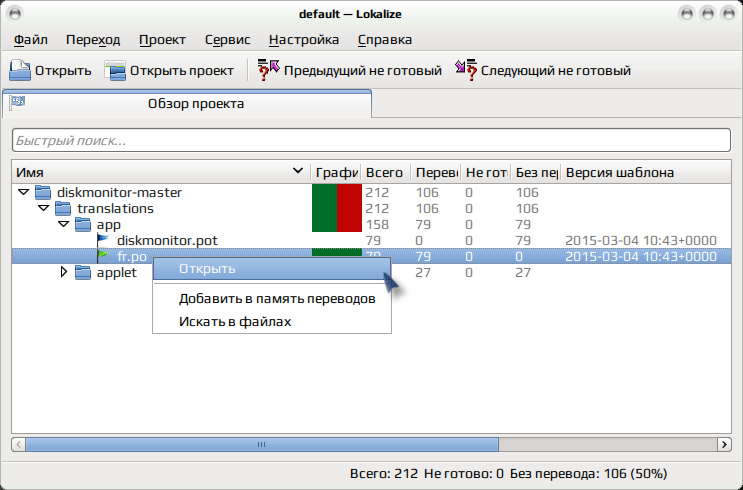This screenshot has width=743, height=490.
Task: Focus the Быстрый поиск search field
Action: click(371, 140)
